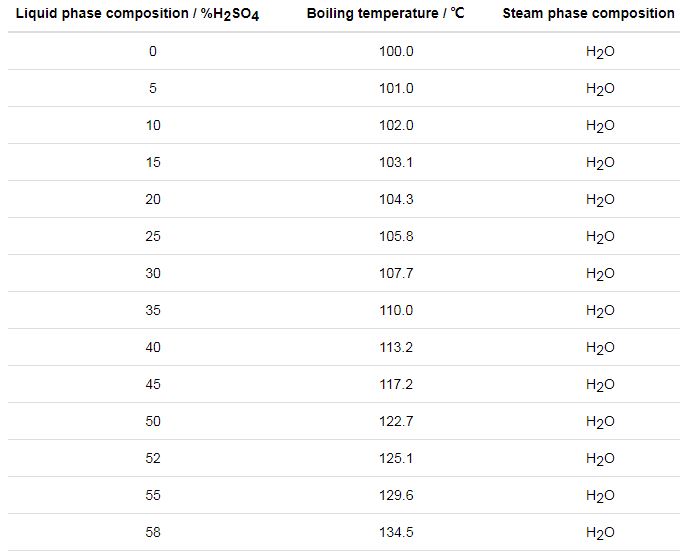Click the liquid composition value 20
This screenshot has width=680, height=551.
click(x=153, y=200)
